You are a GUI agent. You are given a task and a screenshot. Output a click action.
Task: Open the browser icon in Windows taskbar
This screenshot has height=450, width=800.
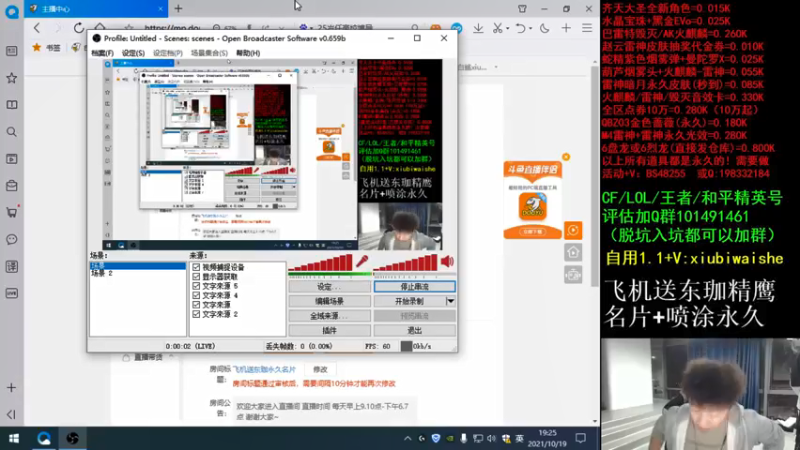44,438
